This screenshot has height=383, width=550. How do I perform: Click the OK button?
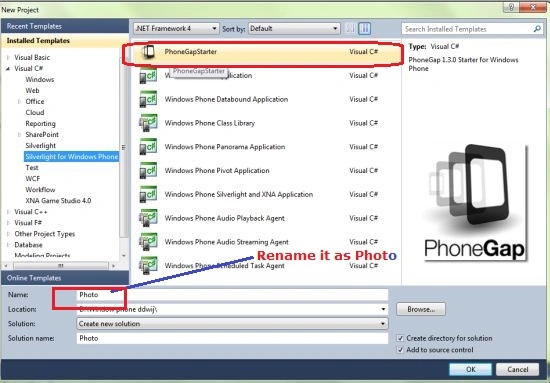pyautogui.click(x=471, y=369)
